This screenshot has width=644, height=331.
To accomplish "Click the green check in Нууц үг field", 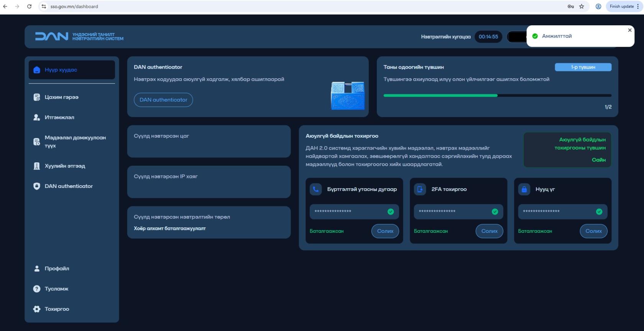I will (x=599, y=212).
